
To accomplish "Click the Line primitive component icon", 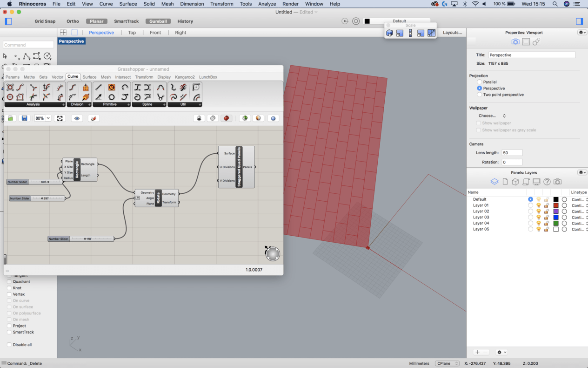I will [99, 88].
